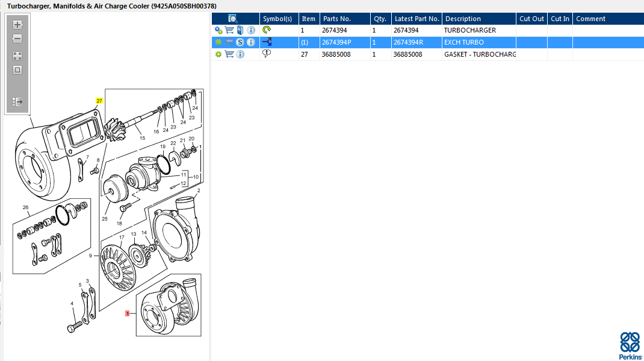Viewport: 644px width, 361px height.
Task: Click the cart icon on EXCH TURBO row
Action: [x=229, y=42]
